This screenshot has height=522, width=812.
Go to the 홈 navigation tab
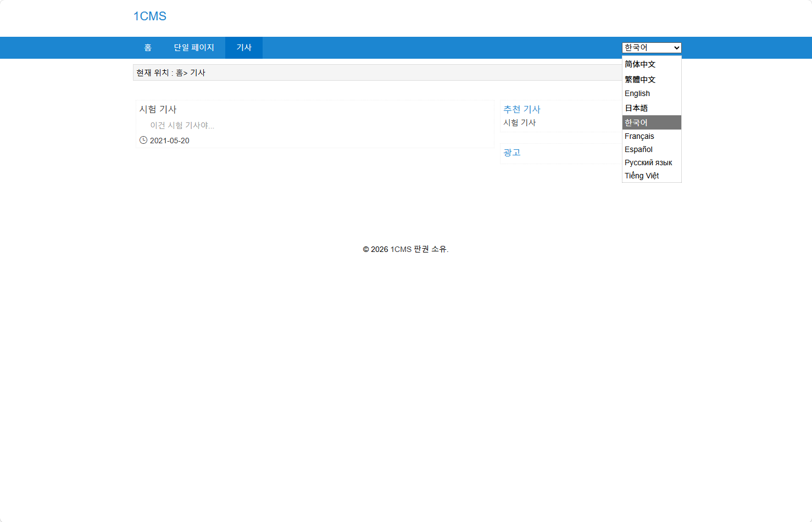148,48
